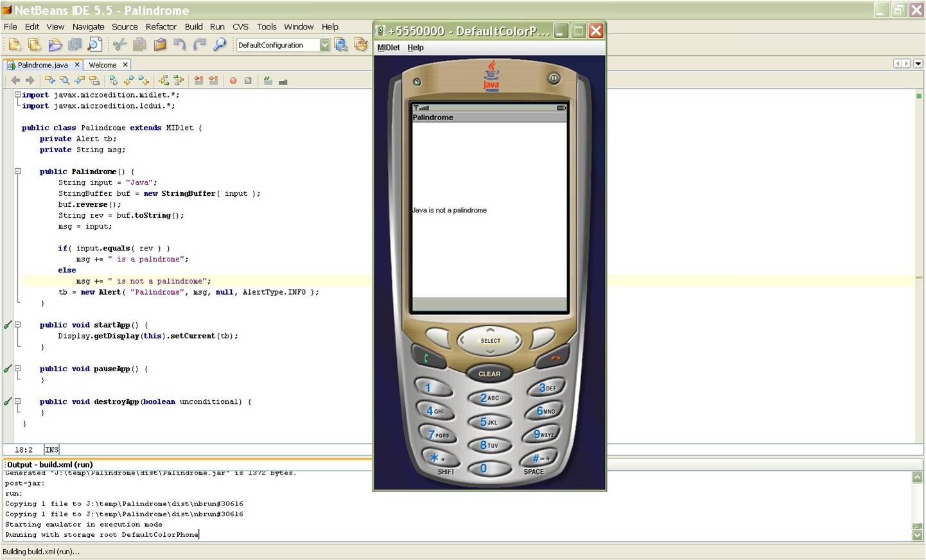Click the override glyph beside startApp method

click(x=8, y=325)
